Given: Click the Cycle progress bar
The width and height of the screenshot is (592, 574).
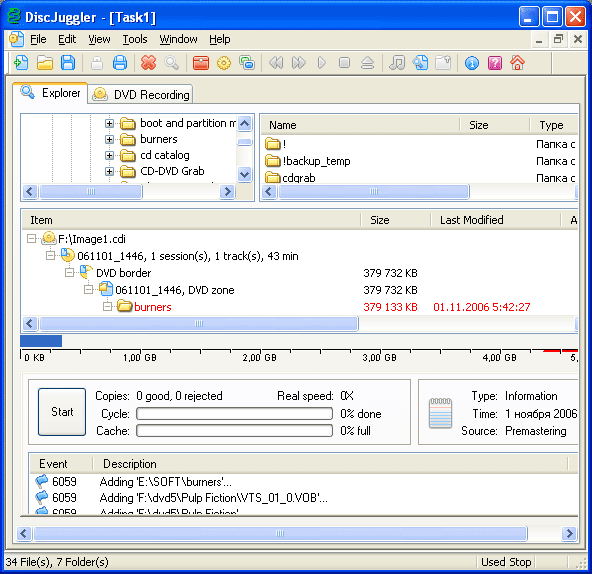Looking at the screenshot, I should 234,414.
